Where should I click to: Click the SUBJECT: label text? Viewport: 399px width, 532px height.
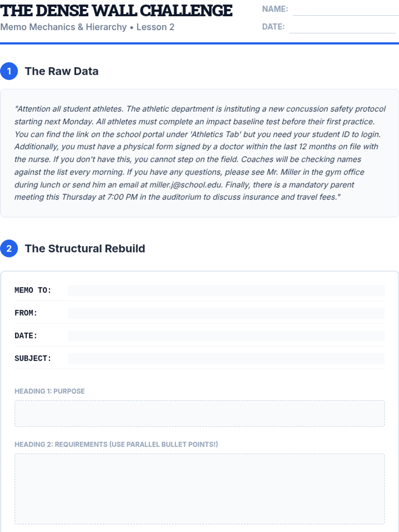coord(33,358)
